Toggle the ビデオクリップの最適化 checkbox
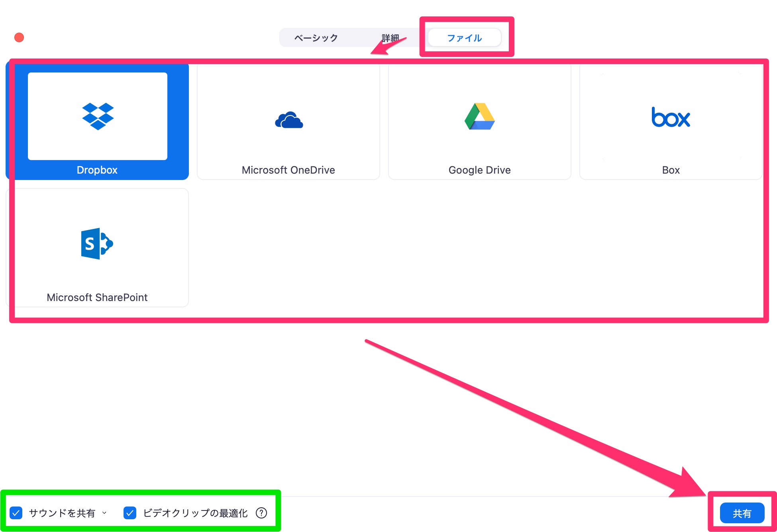Viewport: 777px width, 532px height. 130,513
